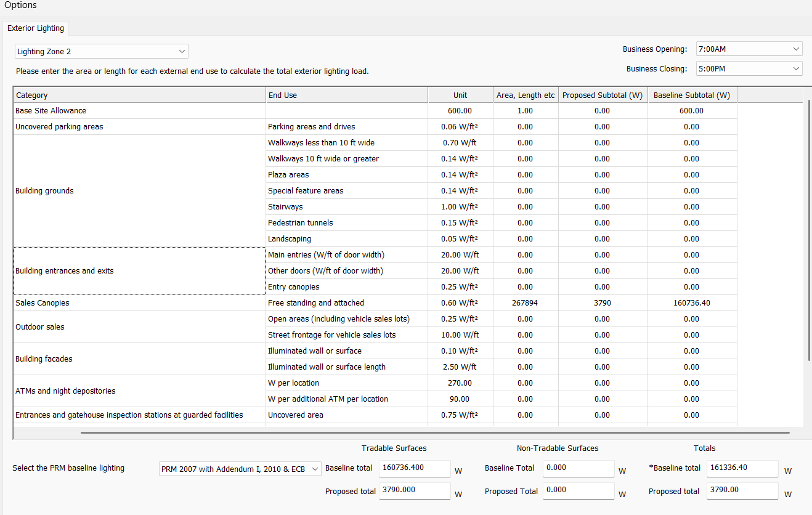Click Non-Tradable Surfaces Baseline Total field
Image resolution: width=812 pixels, height=515 pixels.
tap(578, 468)
